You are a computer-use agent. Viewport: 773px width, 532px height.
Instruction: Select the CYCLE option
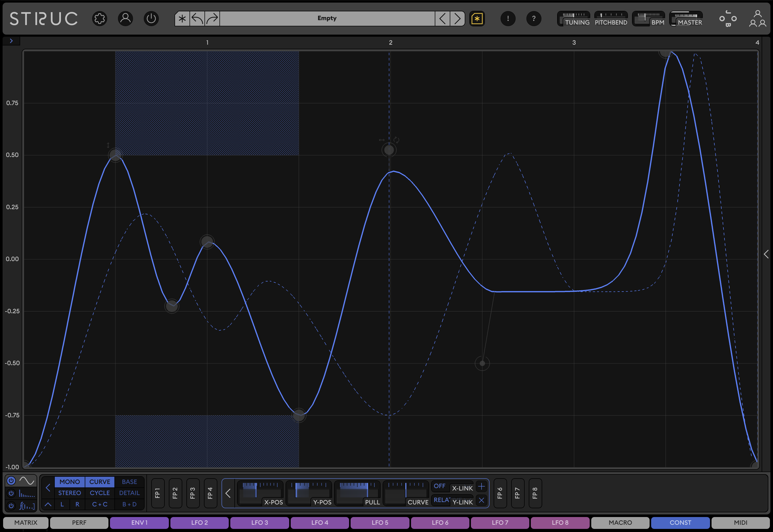(x=100, y=493)
